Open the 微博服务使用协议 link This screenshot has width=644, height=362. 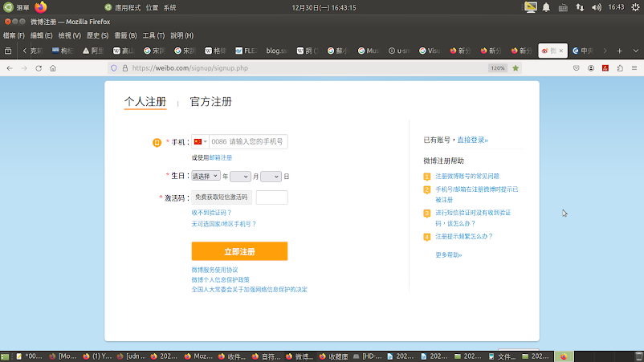pos(215,270)
